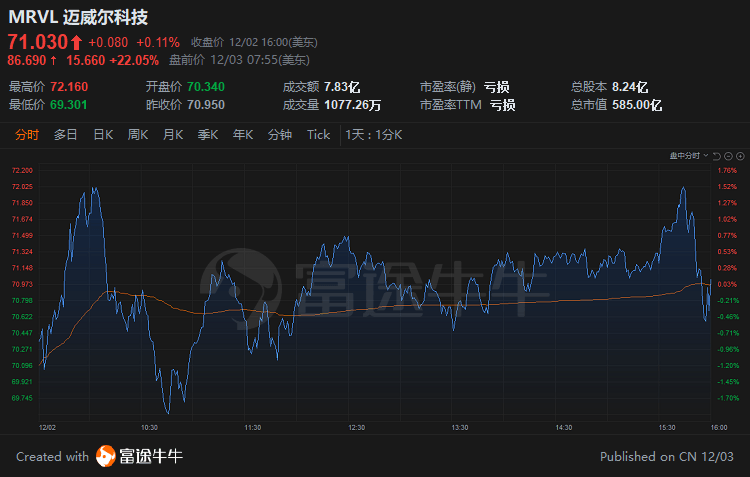Click the Futu bull logo in footer
This screenshot has width=750, height=477.
click(x=106, y=456)
